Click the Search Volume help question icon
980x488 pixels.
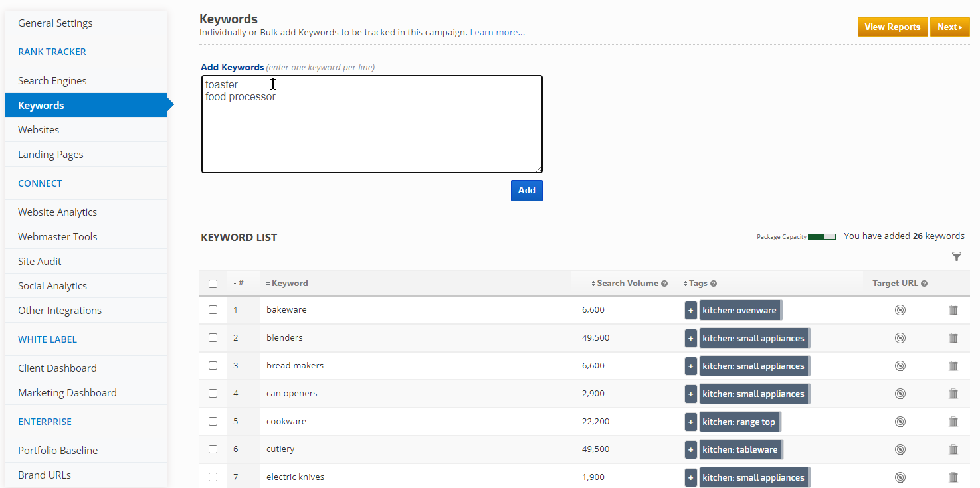tap(664, 284)
